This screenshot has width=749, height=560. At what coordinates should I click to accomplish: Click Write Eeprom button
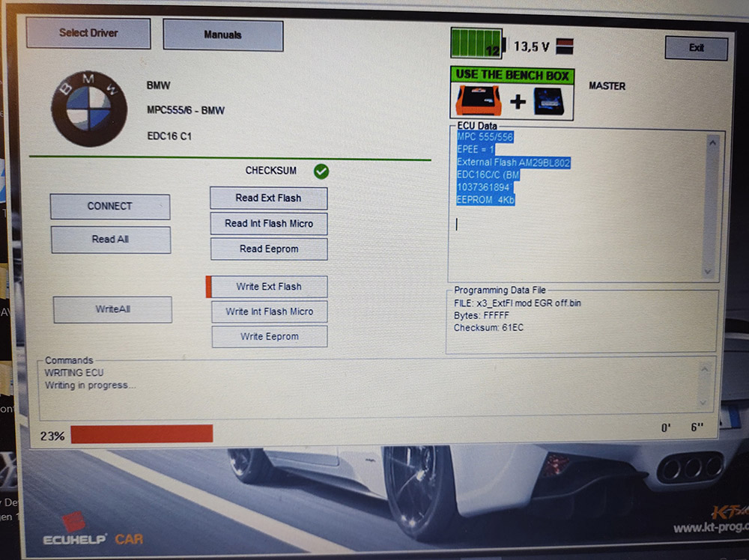pos(270,337)
